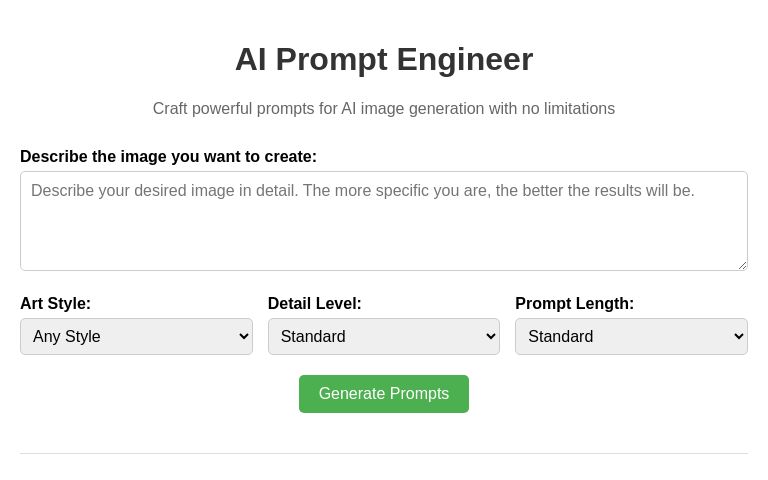
Task: Open the Detail Level dropdown
Action: 383,337
